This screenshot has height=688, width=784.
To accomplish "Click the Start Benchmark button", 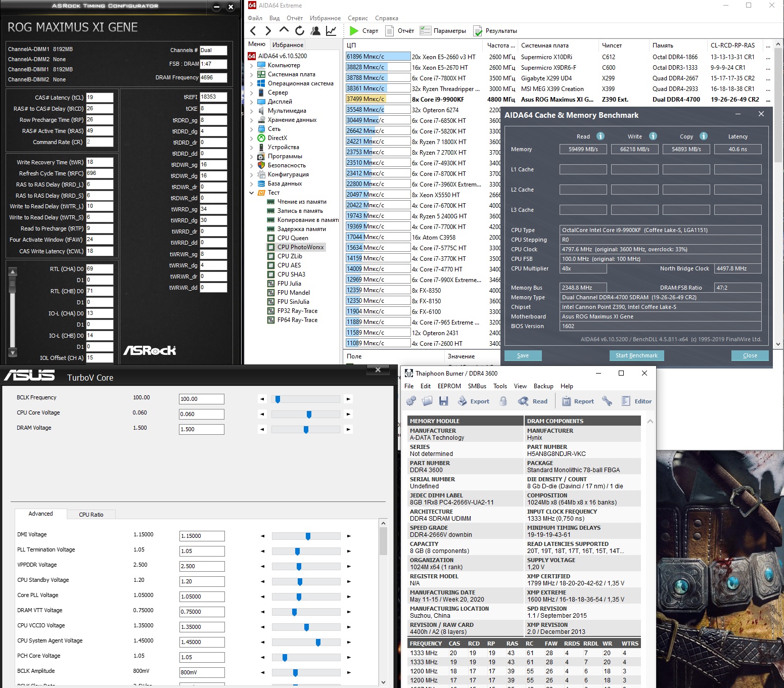I will [x=636, y=355].
